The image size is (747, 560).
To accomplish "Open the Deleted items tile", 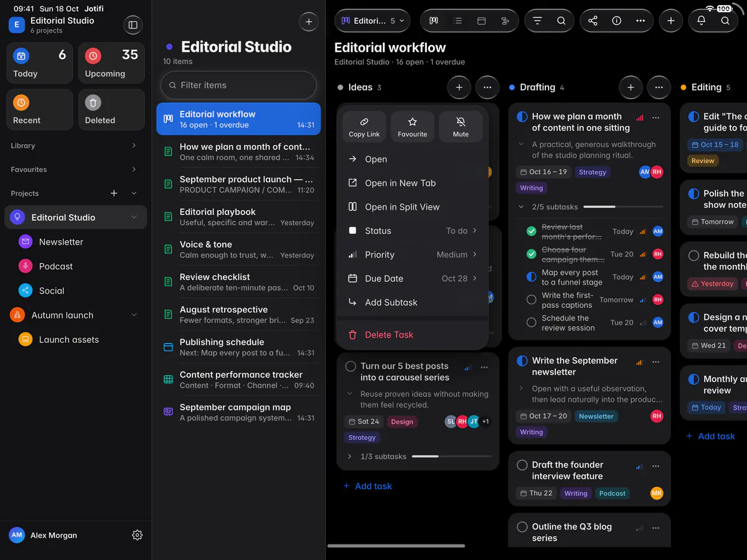I will (111, 110).
